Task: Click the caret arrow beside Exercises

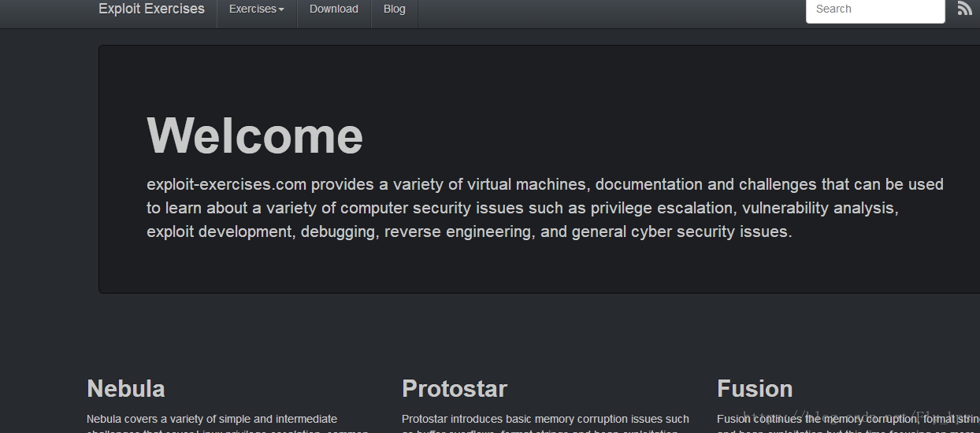Action: click(x=281, y=10)
